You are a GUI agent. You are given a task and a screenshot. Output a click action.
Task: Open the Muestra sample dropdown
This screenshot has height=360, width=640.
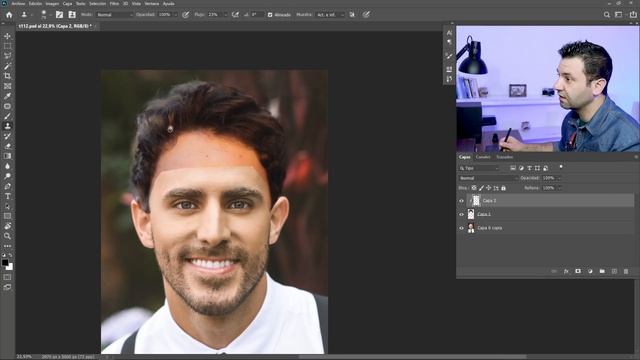(x=330, y=15)
